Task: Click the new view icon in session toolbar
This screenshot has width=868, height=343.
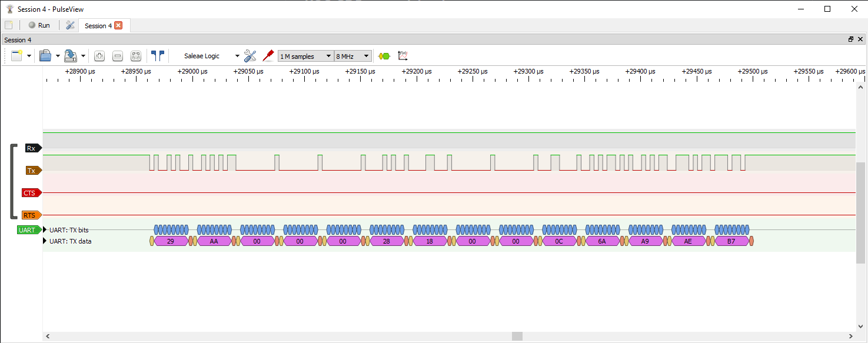Action: (16, 56)
